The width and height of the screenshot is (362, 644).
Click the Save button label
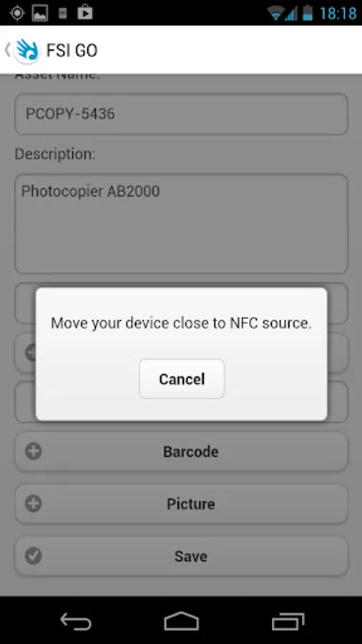coord(191,556)
